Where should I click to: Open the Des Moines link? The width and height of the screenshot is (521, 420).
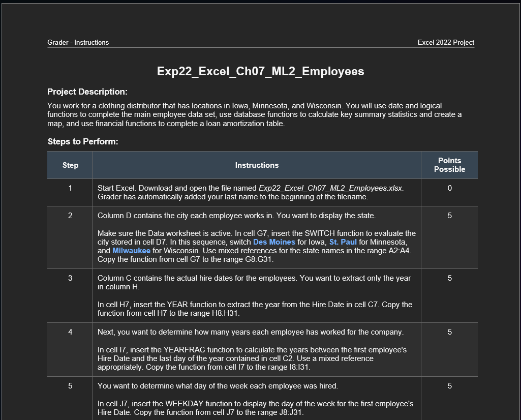[x=274, y=242]
